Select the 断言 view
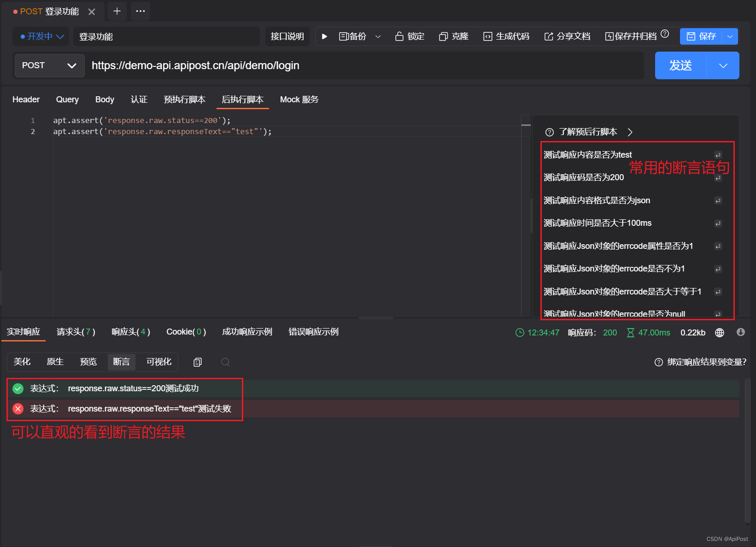The width and height of the screenshot is (756, 547). coord(122,362)
